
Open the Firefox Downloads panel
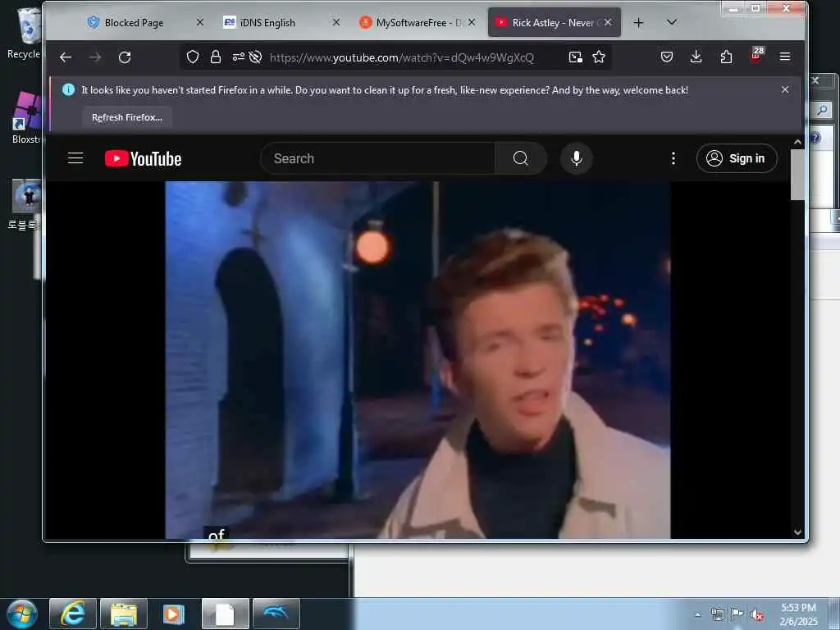coord(696,57)
